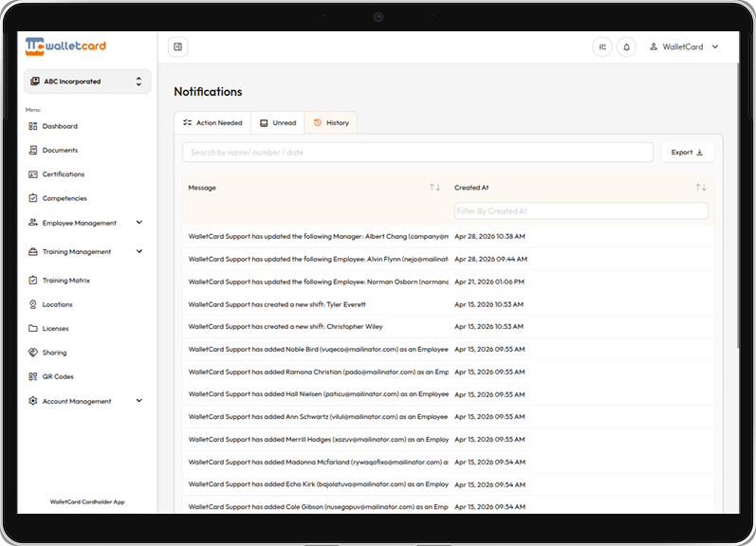Expand Employee Management chevron
The image size is (756, 546).
pos(139,223)
